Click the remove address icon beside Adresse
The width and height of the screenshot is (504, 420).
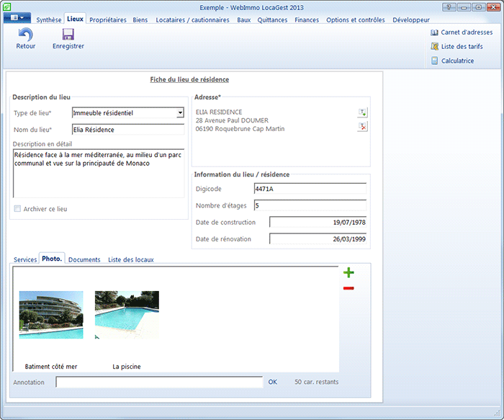[363, 127]
